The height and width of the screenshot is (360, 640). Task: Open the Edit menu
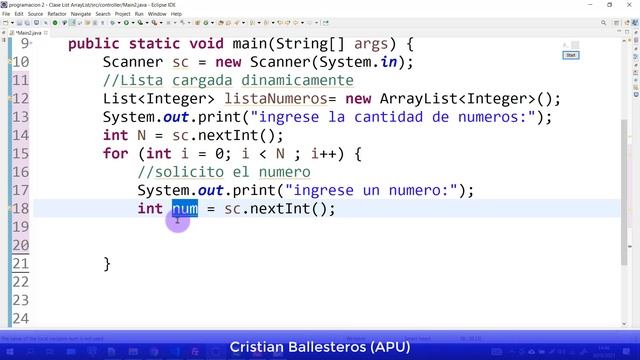19,14
